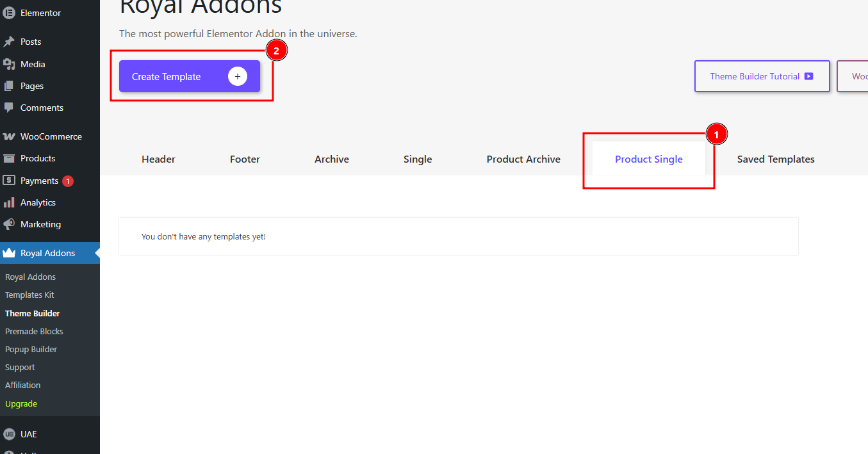Viewport: 868px width, 454px height.
Task: Open Premade Blocks submenu link
Action: pos(34,331)
